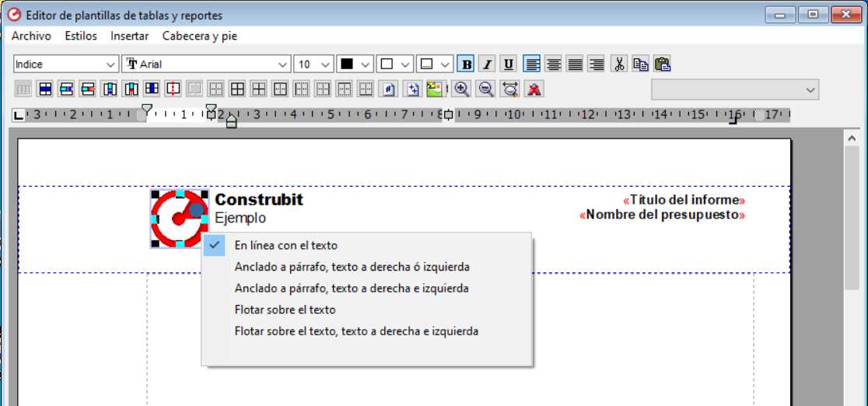Open the font size 10 dropdown
Viewport: 868px width, 406px height.
[x=313, y=65]
